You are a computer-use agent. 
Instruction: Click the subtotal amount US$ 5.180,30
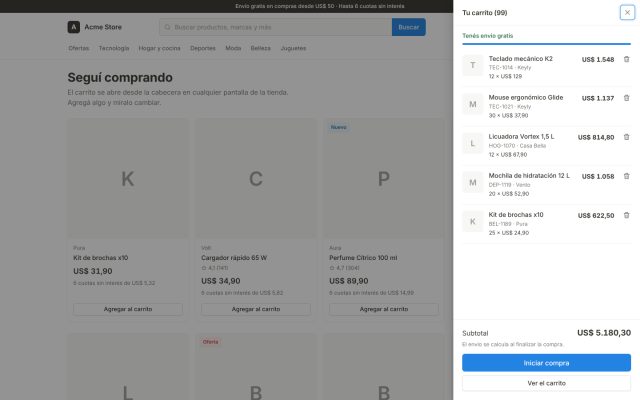click(x=604, y=333)
